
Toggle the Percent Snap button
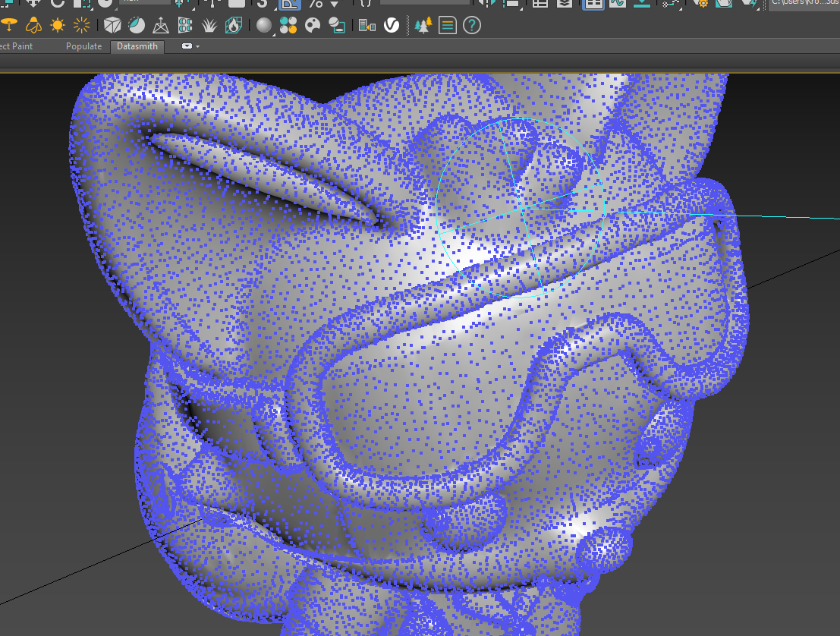[x=316, y=5]
